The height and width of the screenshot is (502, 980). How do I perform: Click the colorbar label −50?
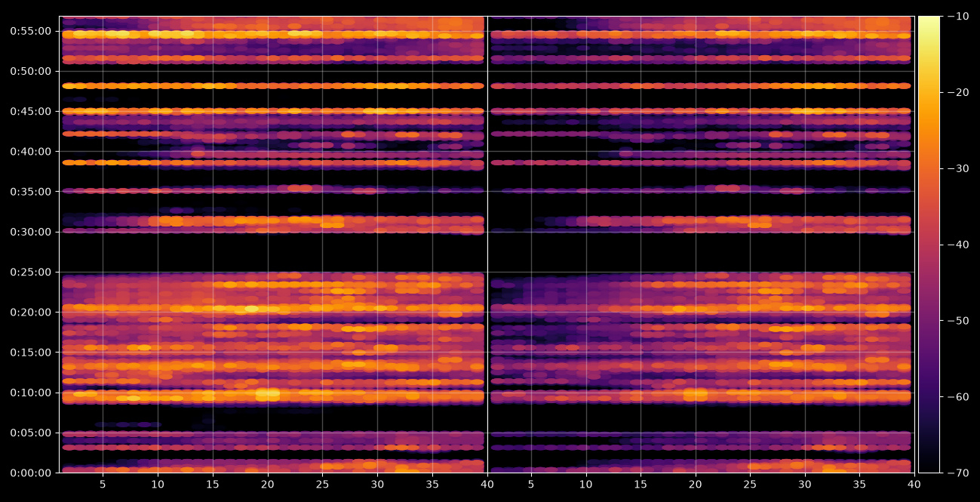tap(959, 321)
